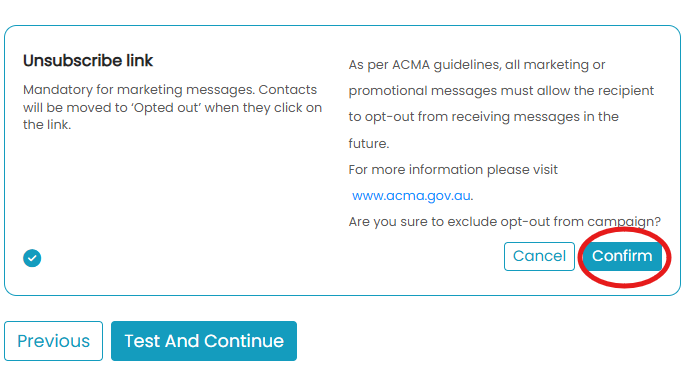
Task: Click the 'promotional messages must allow the recipient' line
Action: [501, 91]
